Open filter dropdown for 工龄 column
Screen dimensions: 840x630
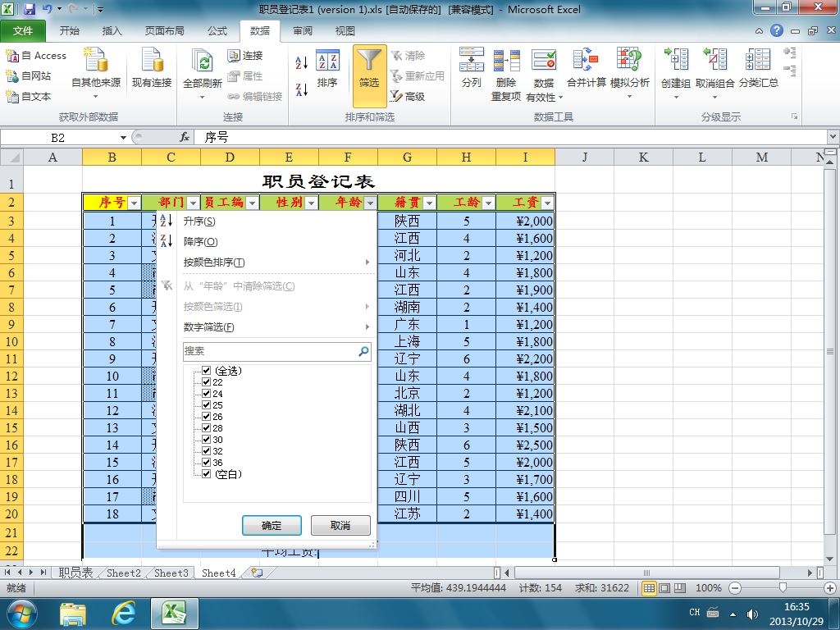(488, 203)
